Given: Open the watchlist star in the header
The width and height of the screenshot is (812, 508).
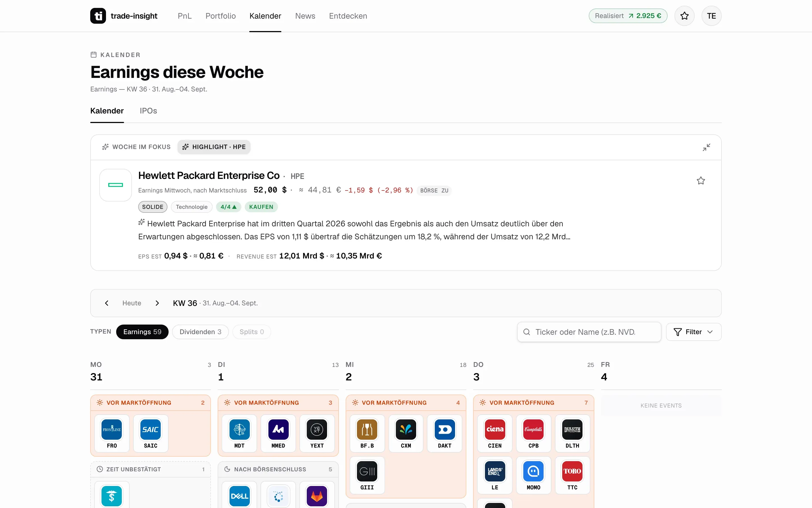Looking at the screenshot, I should click(x=684, y=16).
